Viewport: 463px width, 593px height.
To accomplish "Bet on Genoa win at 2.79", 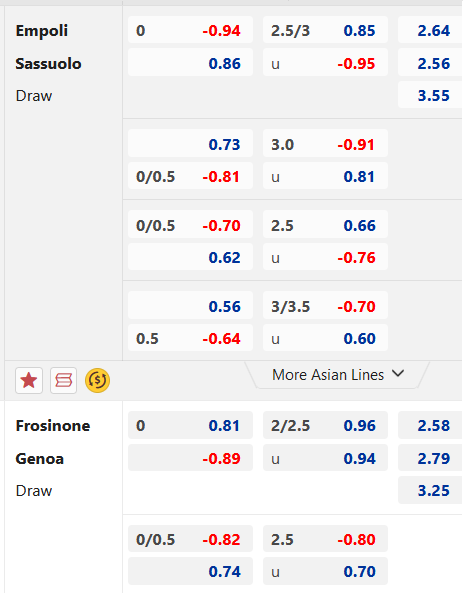I will tap(430, 458).
